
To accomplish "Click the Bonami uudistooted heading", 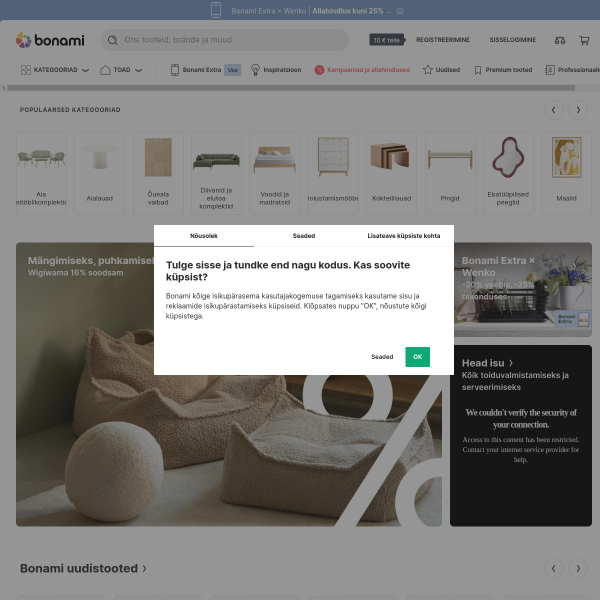I will 79,569.
